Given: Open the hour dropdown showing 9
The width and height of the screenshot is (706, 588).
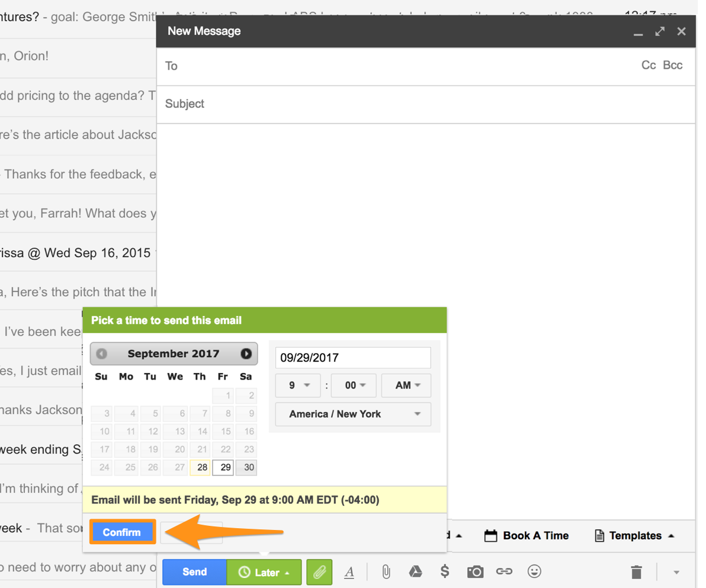Looking at the screenshot, I should (298, 385).
